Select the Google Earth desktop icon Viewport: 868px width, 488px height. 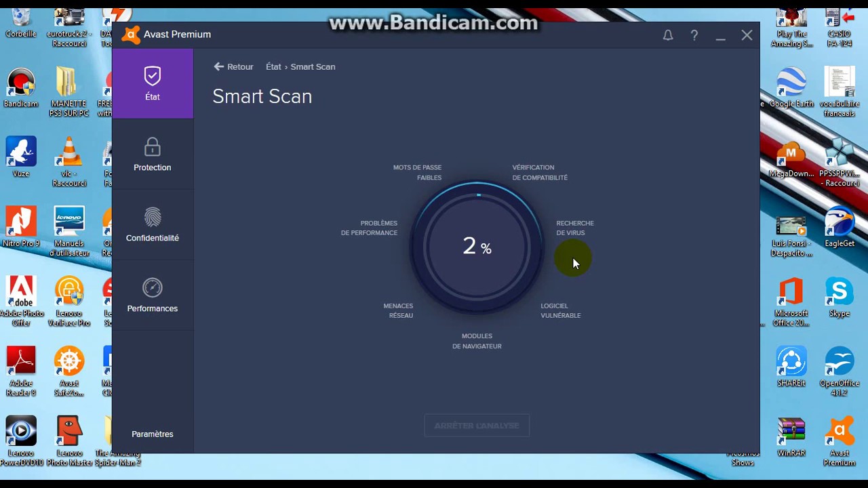tap(791, 88)
